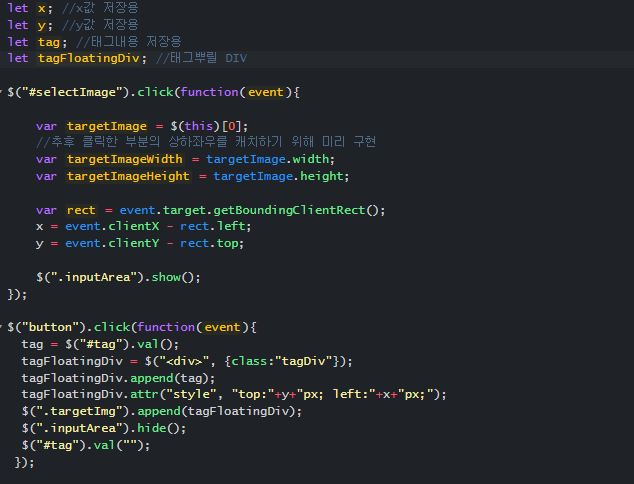Click the "tagDiv" class string
The width and height of the screenshot is (634, 484).
tap(303, 361)
